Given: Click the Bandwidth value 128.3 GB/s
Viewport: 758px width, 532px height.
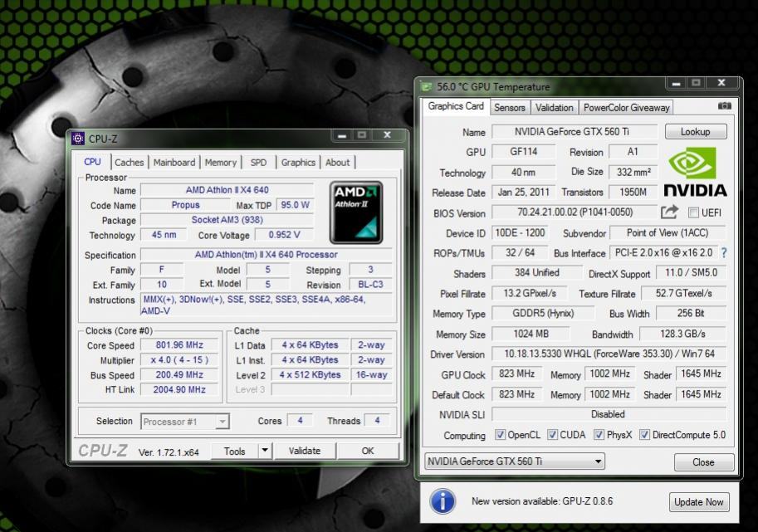Looking at the screenshot, I should coord(682,334).
